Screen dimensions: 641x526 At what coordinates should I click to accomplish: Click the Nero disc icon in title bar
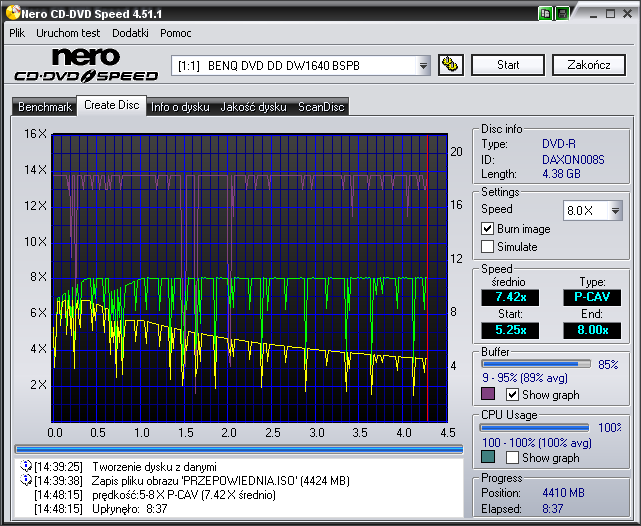13,13
